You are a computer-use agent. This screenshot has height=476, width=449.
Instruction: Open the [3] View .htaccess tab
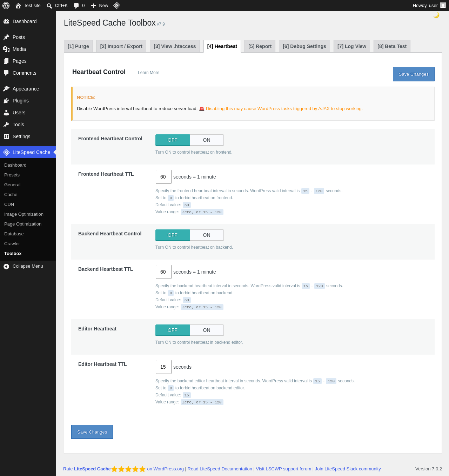click(x=175, y=46)
